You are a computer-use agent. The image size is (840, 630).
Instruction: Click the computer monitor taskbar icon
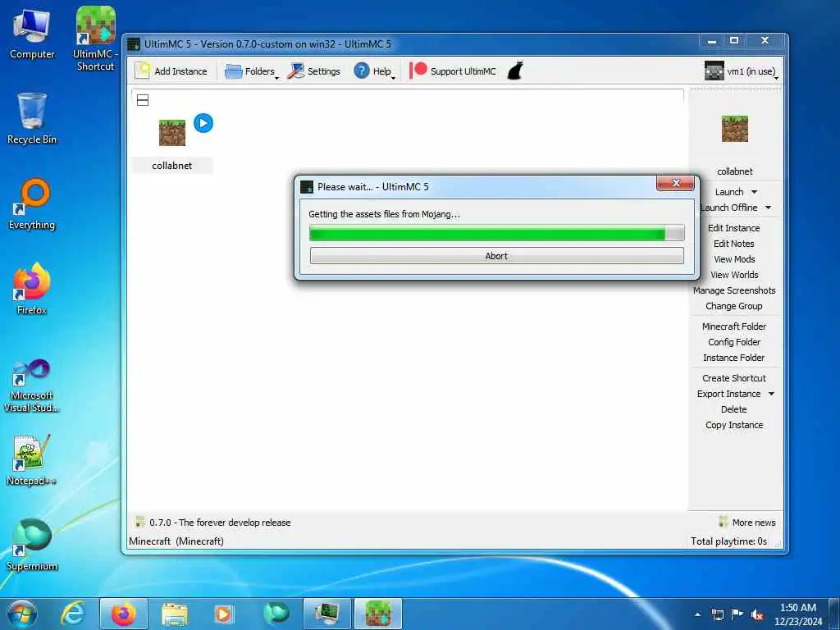(326, 614)
